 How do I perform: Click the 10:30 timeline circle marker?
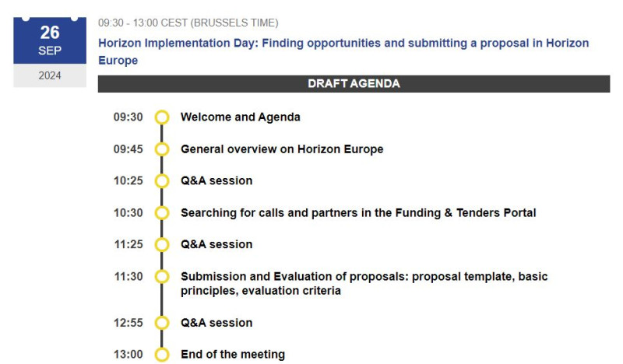point(162,213)
